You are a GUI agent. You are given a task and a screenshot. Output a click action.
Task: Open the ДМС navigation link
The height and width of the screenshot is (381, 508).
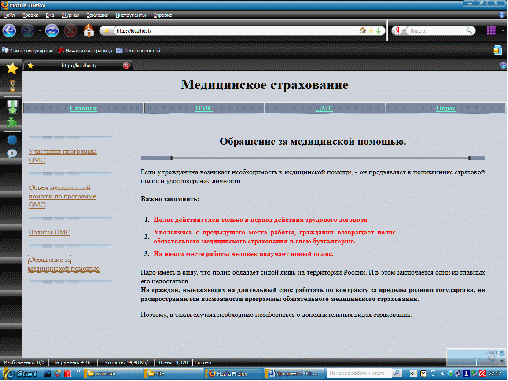324,108
